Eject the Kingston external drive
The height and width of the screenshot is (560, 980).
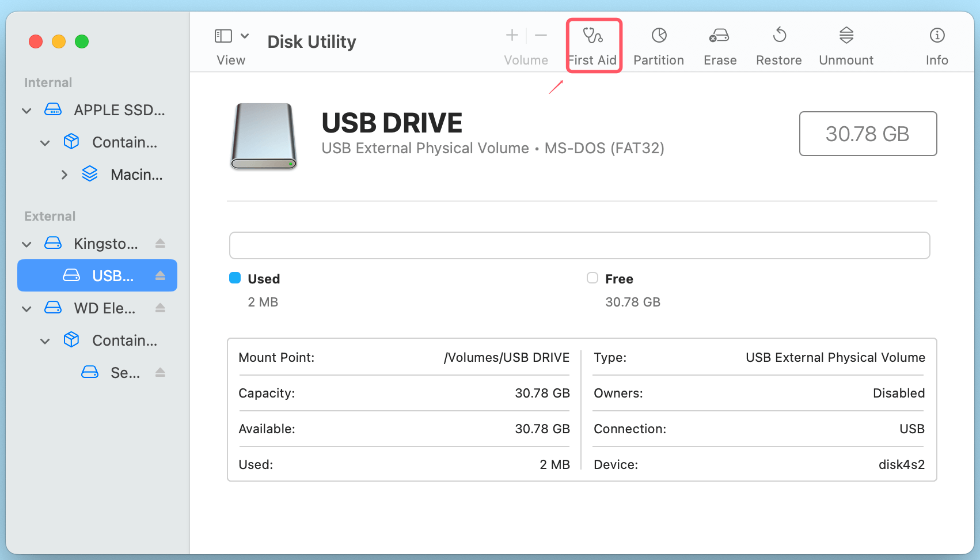pyautogui.click(x=159, y=243)
